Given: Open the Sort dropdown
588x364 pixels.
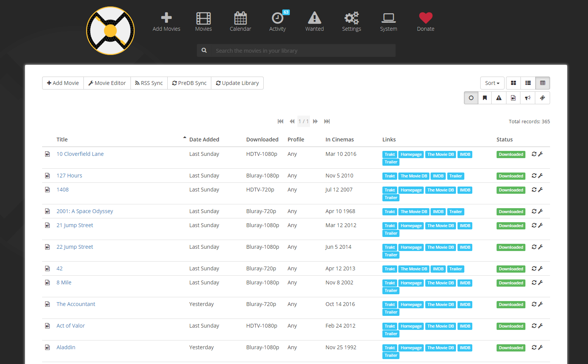Looking at the screenshot, I should click(x=492, y=83).
